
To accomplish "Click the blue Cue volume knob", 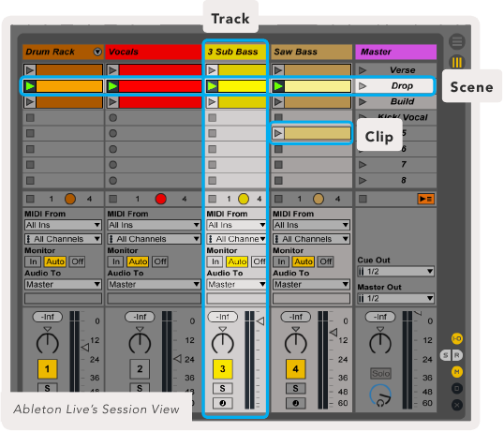I will (x=380, y=395).
